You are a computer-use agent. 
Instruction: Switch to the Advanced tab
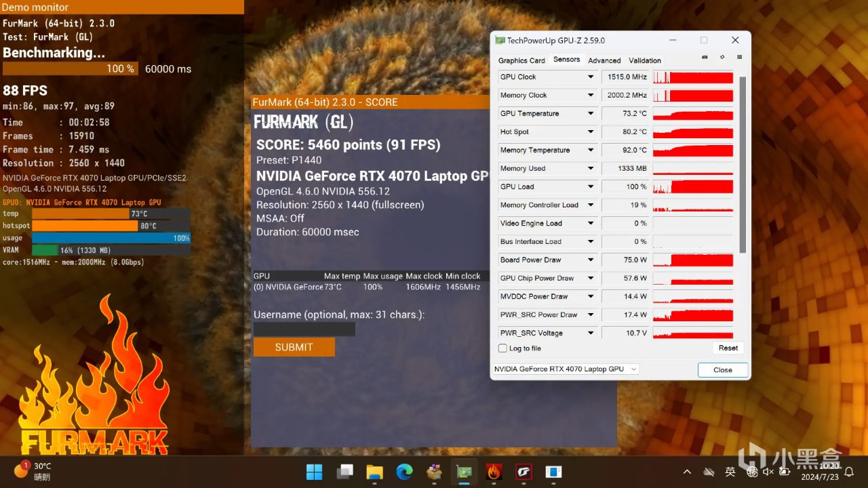[604, 60]
